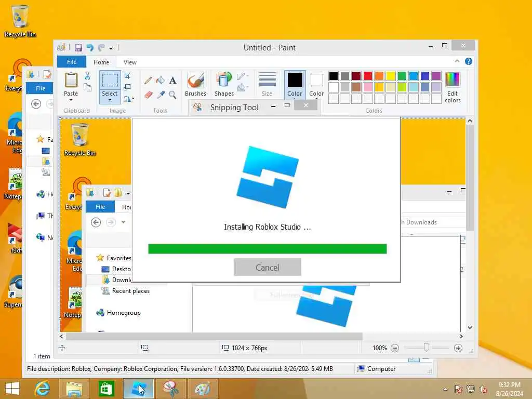Click Undo arrow in Paint title bar
The height and width of the screenshot is (399, 532).
coord(90,47)
